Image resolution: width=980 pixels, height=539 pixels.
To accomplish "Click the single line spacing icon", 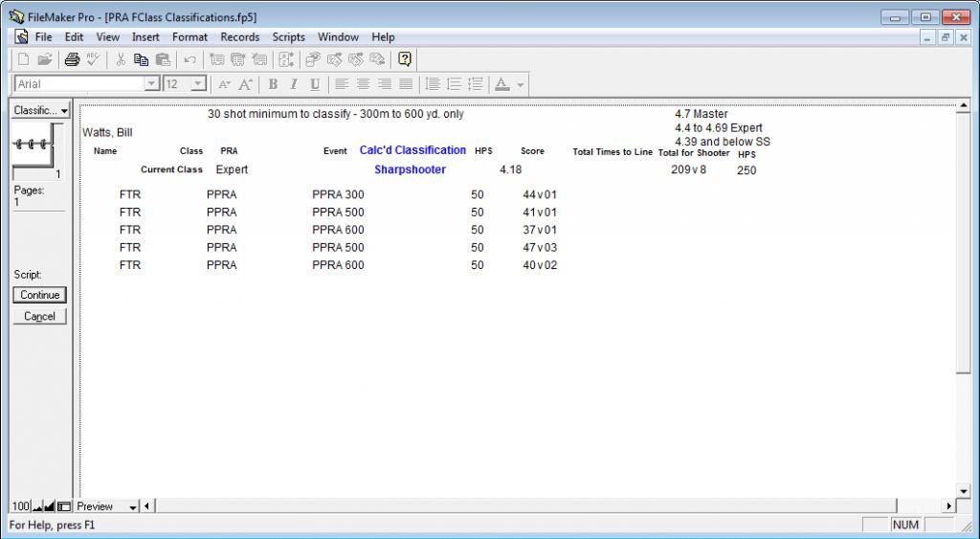I will (x=433, y=84).
